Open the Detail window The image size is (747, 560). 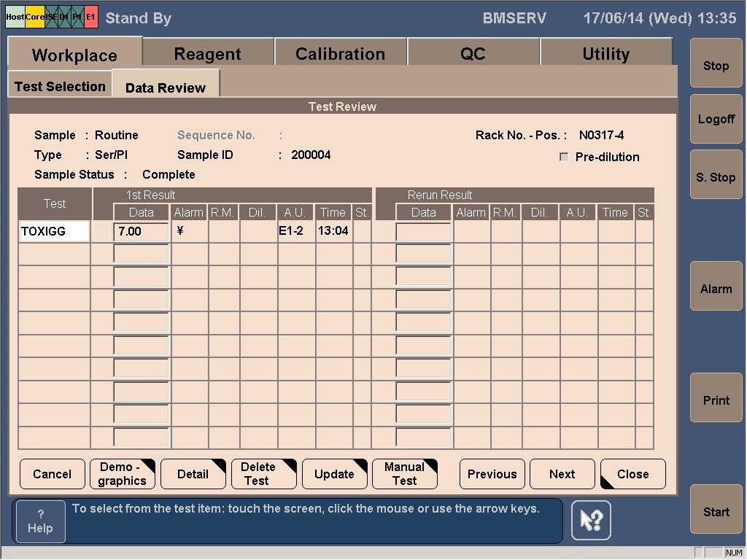coord(193,474)
